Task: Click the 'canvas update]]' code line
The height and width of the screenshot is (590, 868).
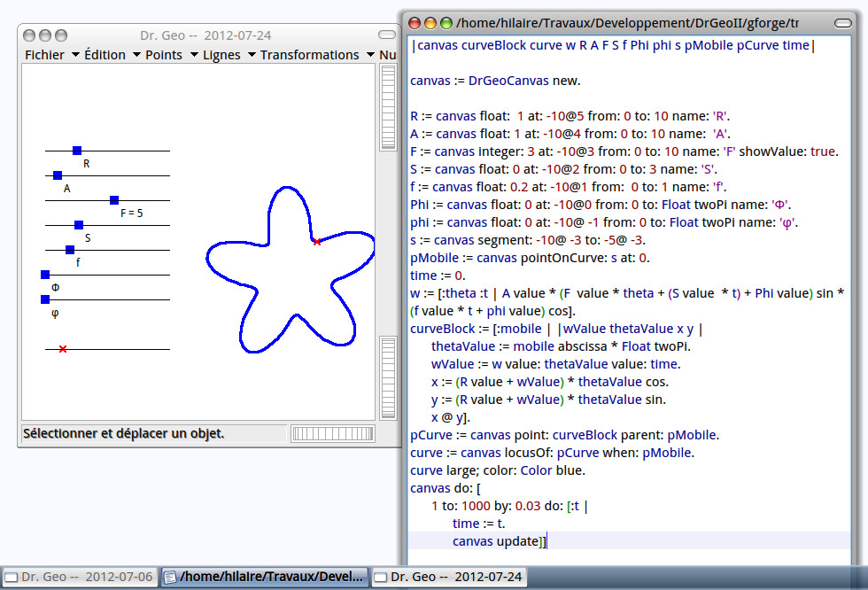Action: coord(499,541)
